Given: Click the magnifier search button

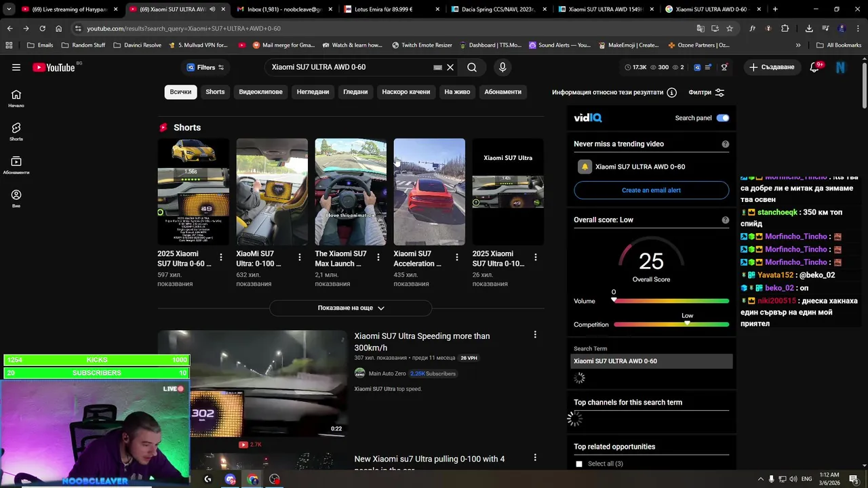Looking at the screenshot, I should [x=472, y=67].
